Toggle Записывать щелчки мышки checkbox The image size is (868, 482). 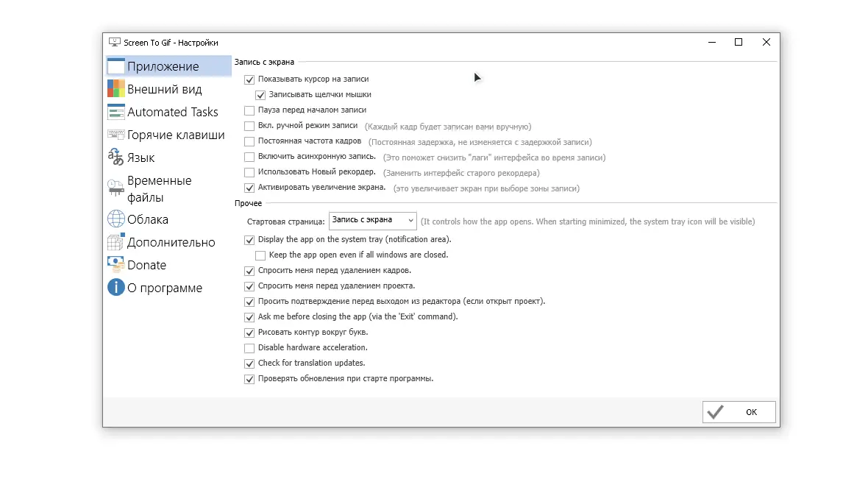(260, 95)
